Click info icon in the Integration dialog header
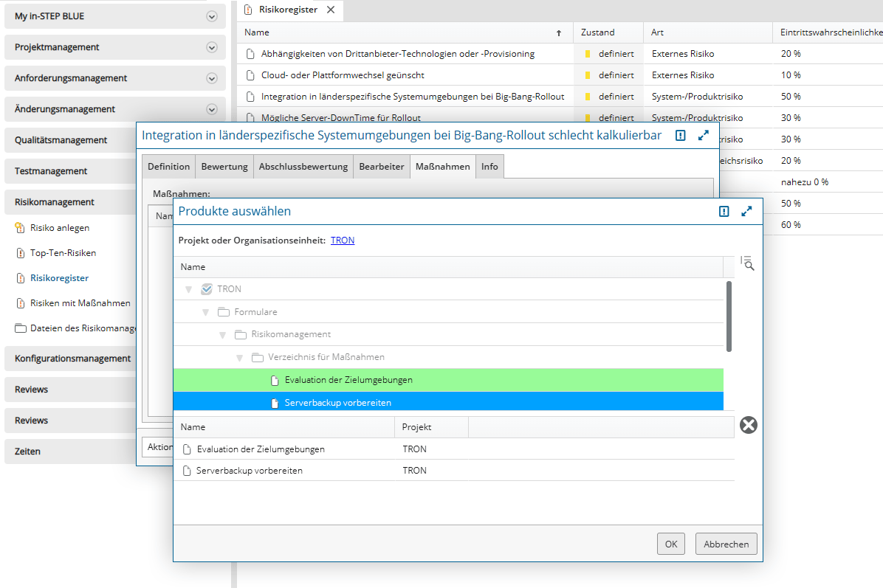This screenshot has height=588, width=883. [x=681, y=136]
